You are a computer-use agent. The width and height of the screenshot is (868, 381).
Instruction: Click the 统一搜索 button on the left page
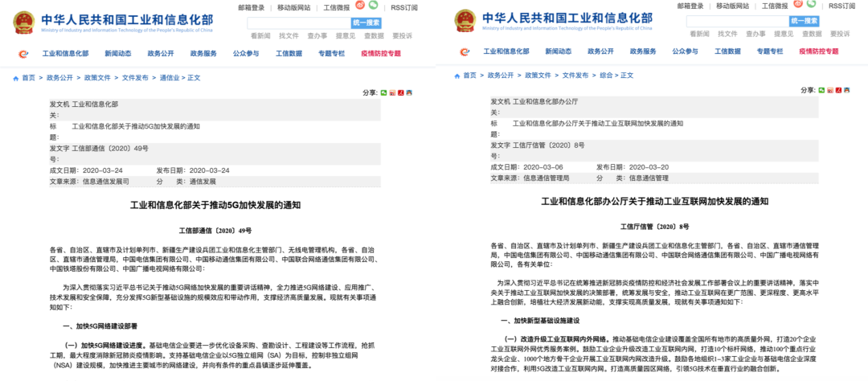pos(366,23)
